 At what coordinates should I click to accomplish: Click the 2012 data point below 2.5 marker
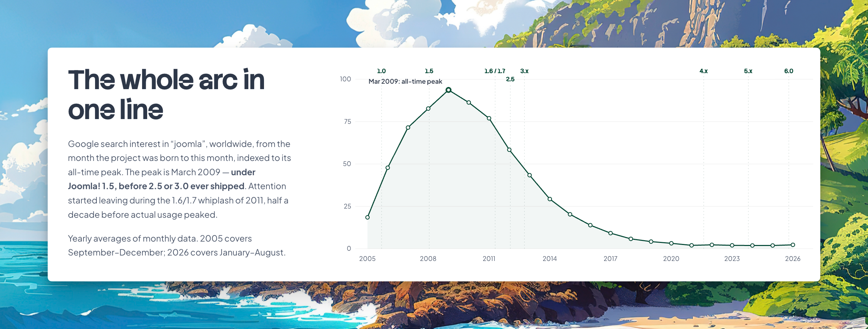tap(509, 150)
